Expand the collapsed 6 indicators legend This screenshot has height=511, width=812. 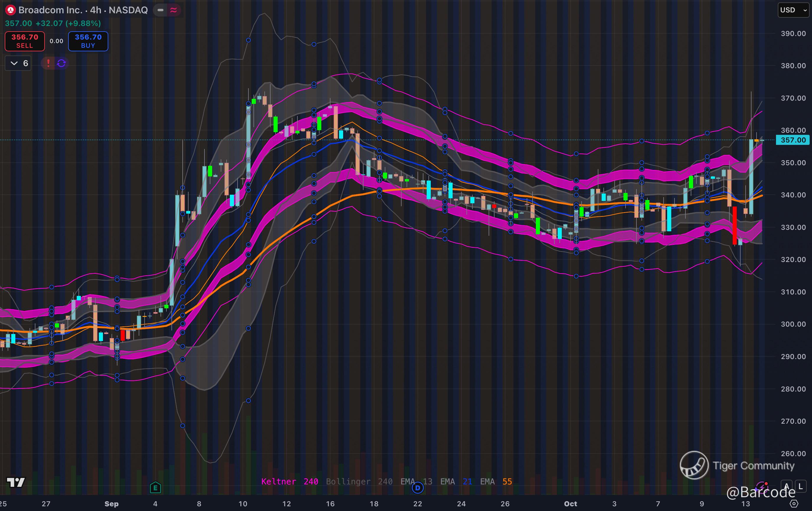tap(18, 63)
